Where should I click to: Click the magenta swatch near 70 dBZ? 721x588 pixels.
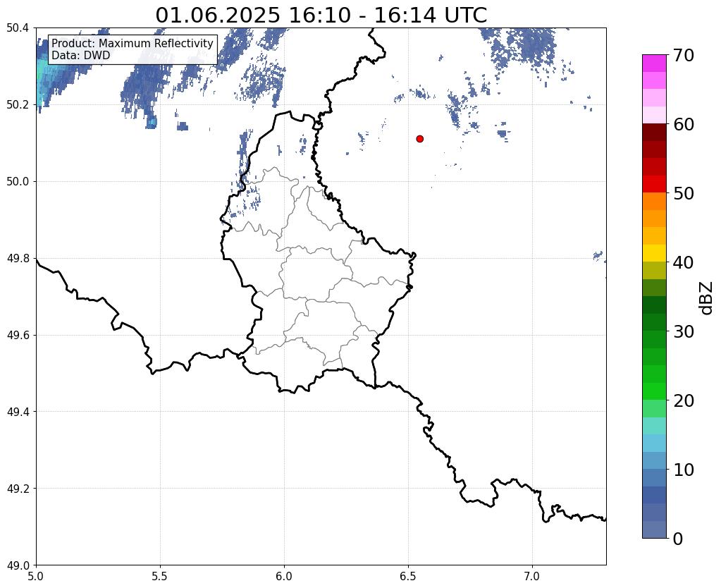click(654, 63)
